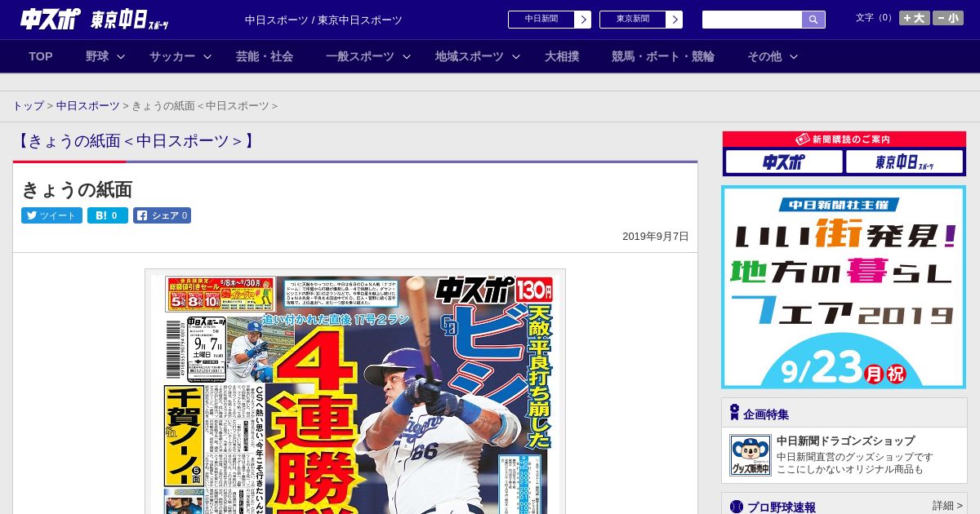
Task: Click the 新聞購読のご案内 banner heading
Action: (x=844, y=140)
